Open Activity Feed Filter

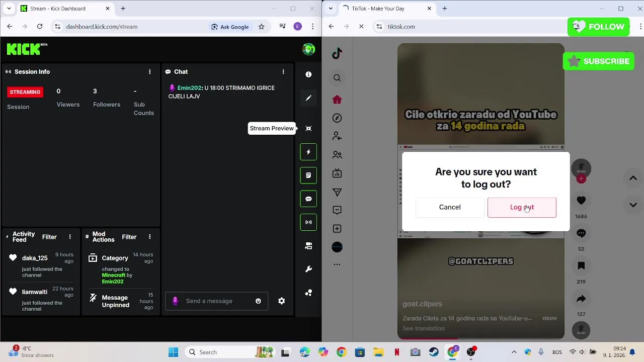pos(49,237)
